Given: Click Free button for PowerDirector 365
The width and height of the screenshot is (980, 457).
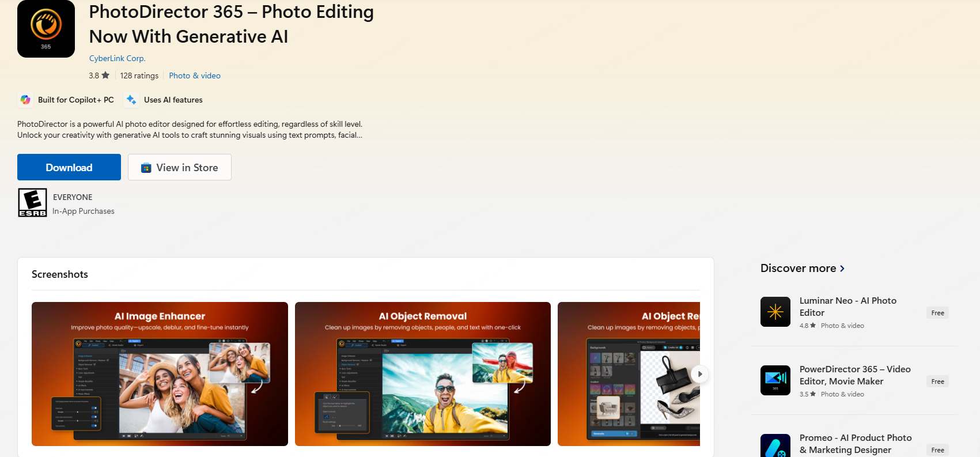Looking at the screenshot, I should coord(937,382).
